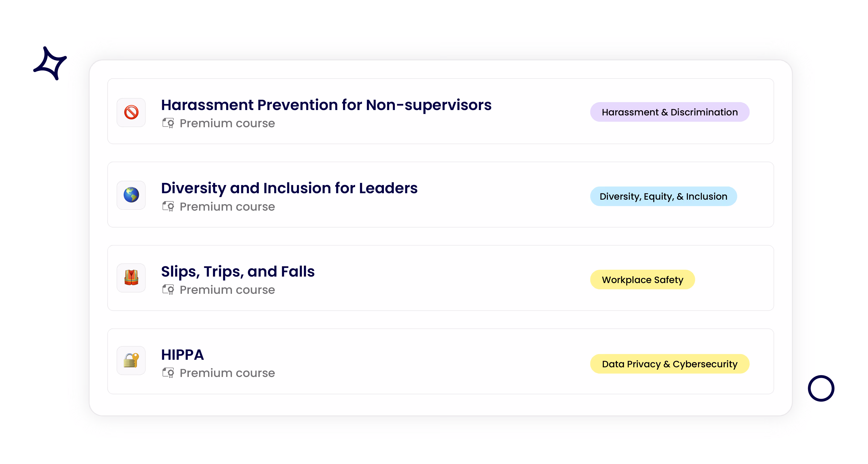Click the no-entry sign icon for Harassment Prevention
Viewport: 868px width, 464px height.
[131, 113]
